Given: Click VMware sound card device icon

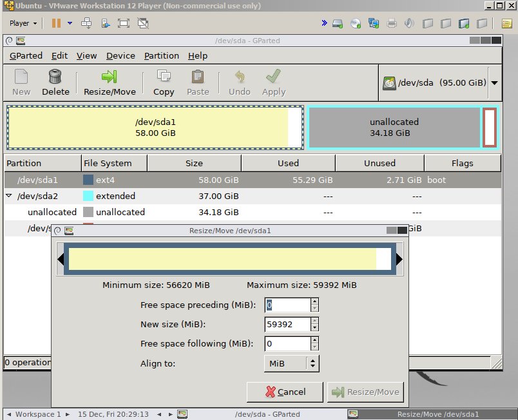Looking at the screenshot, I should (409, 23).
